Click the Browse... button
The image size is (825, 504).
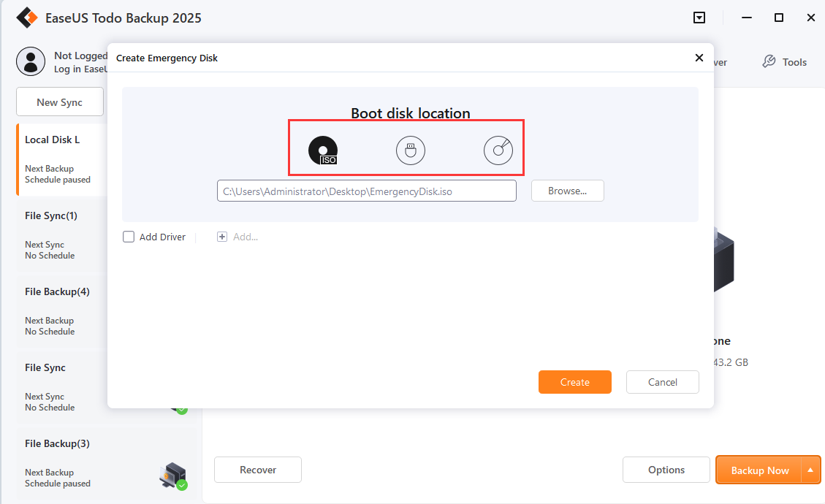[x=568, y=191]
